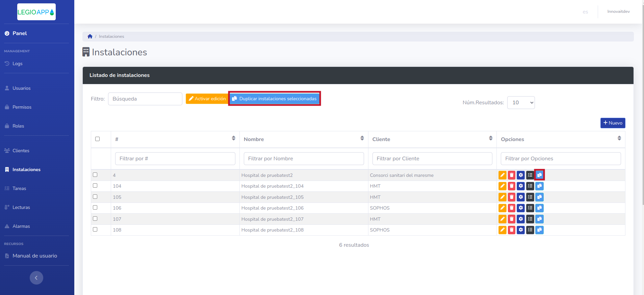Sort the table by the Cliente column
Viewport: 644px width, 295px height.
[x=491, y=138]
